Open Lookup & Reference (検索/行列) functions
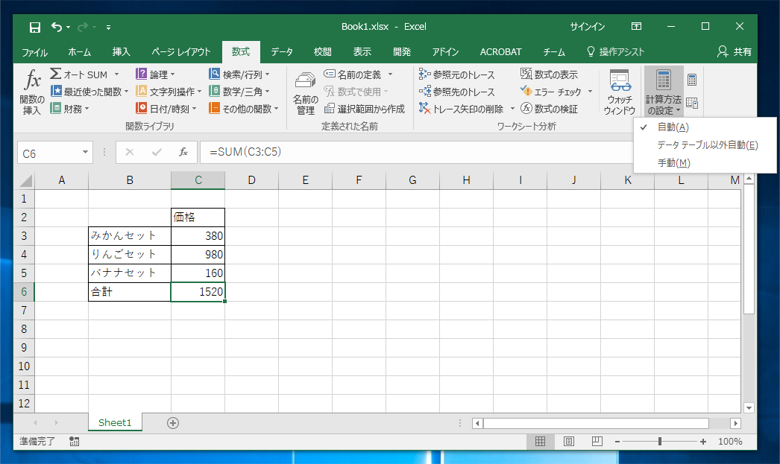780x464 pixels. [x=239, y=75]
